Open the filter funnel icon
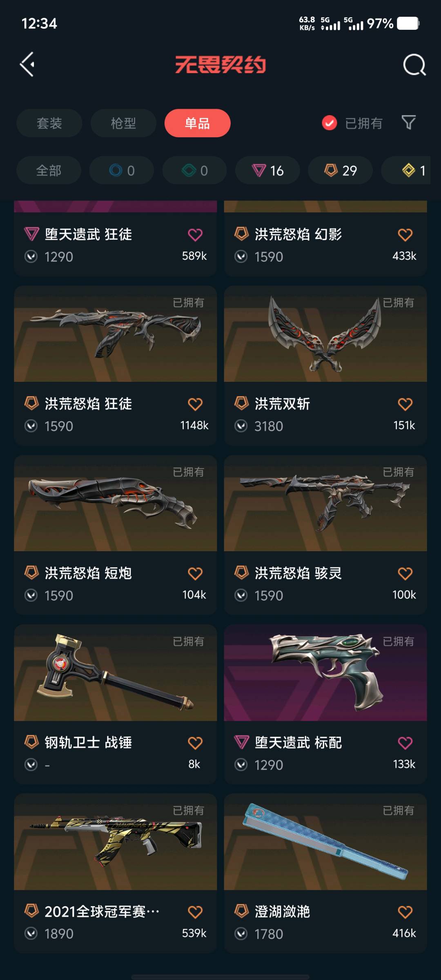The image size is (441, 980). point(408,122)
